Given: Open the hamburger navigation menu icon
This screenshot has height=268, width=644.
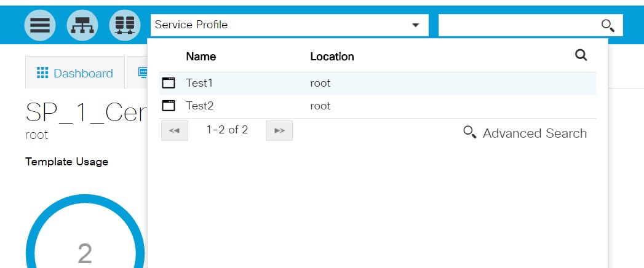Looking at the screenshot, I should tap(40, 25).
